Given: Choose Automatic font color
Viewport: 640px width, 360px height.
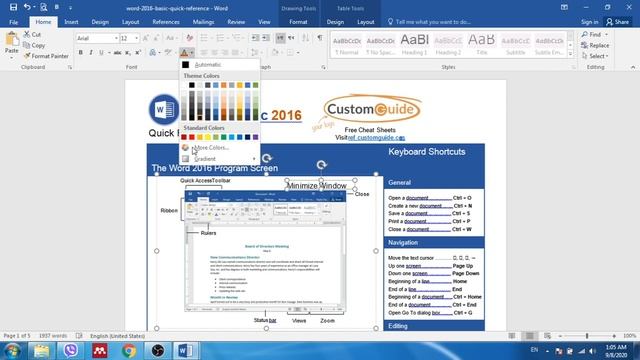Looking at the screenshot, I should pos(220,64).
